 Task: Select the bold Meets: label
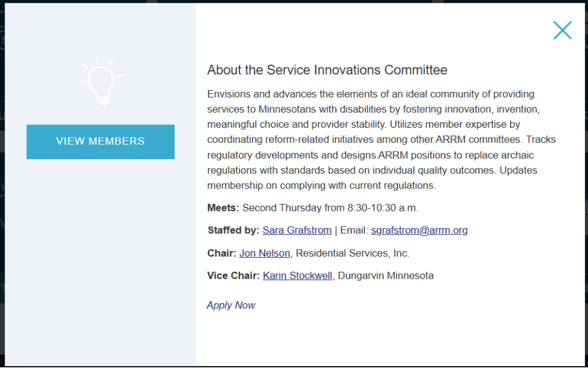(223, 208)
